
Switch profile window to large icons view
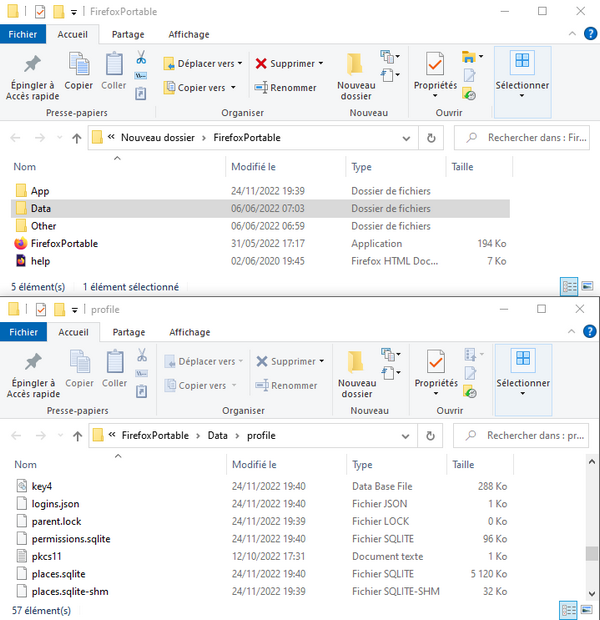coord(587,609)
